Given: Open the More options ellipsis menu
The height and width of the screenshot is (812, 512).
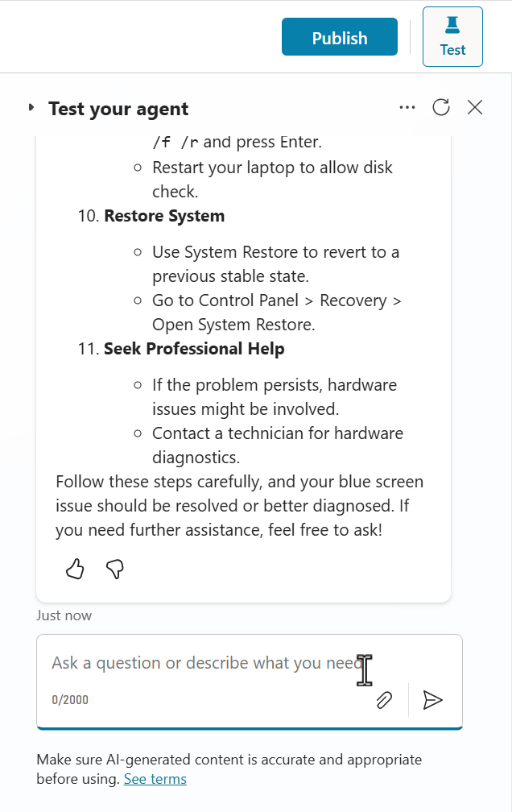Looking at the screenshot, I should click(x=407, y=107).
